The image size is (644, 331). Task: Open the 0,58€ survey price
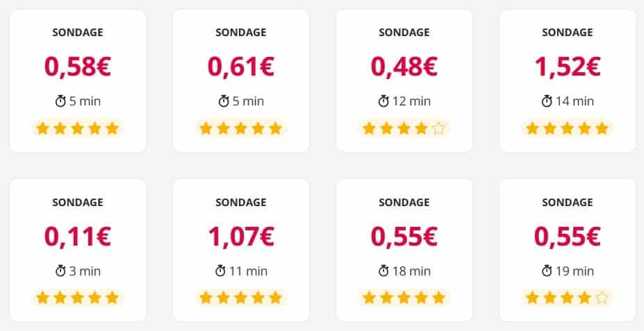pyautogui.click(x=77, y=67)
